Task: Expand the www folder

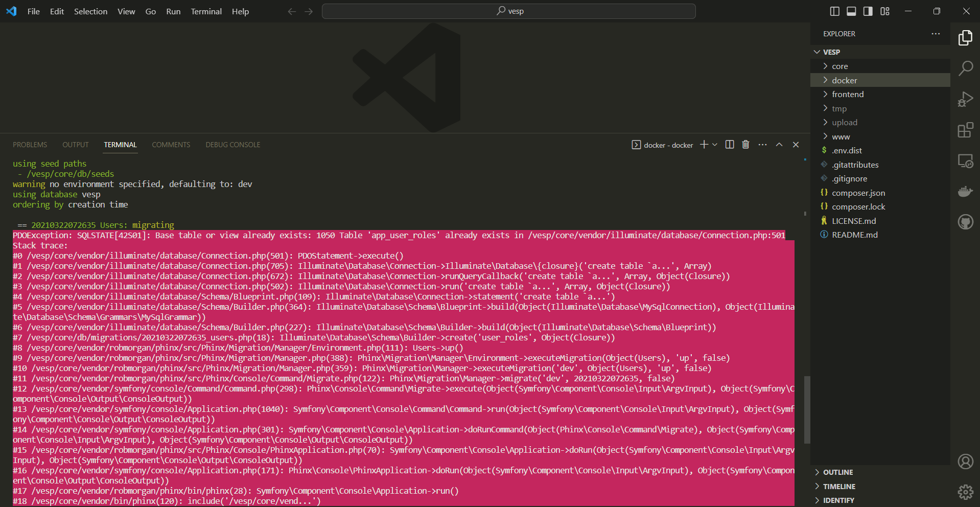Action: pos(880,136)
